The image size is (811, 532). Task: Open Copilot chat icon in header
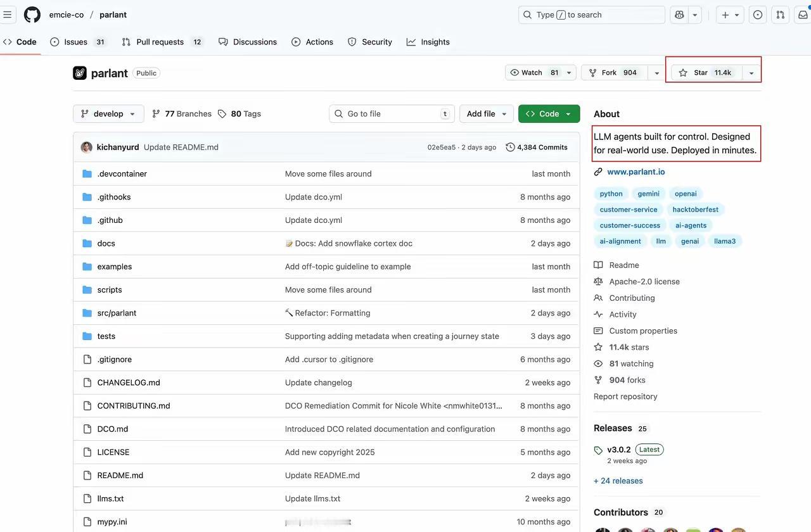pyautogui.click(x=679, y=15)
